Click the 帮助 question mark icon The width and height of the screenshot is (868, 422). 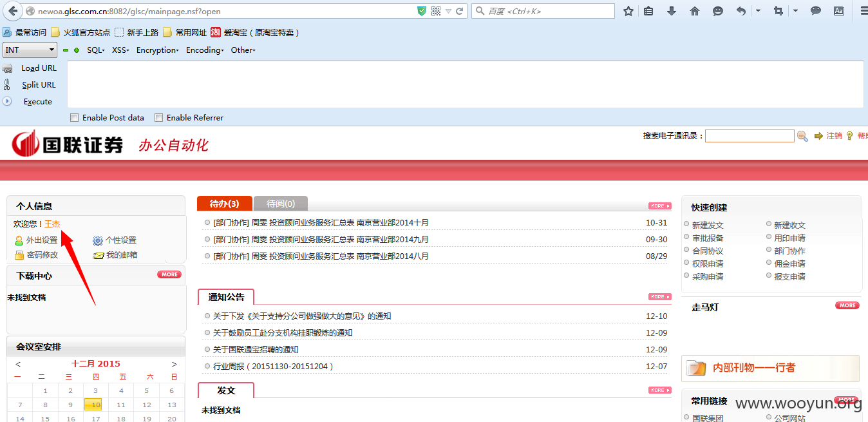(x=850, y=136)
